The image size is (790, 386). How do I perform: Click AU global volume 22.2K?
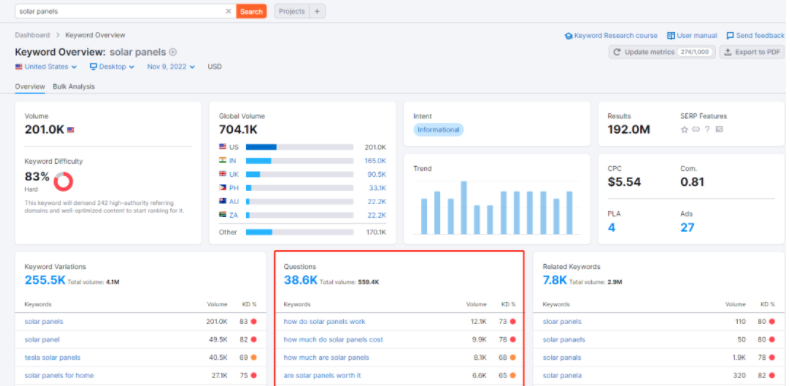pyautogui.click(x=377, y=201)
